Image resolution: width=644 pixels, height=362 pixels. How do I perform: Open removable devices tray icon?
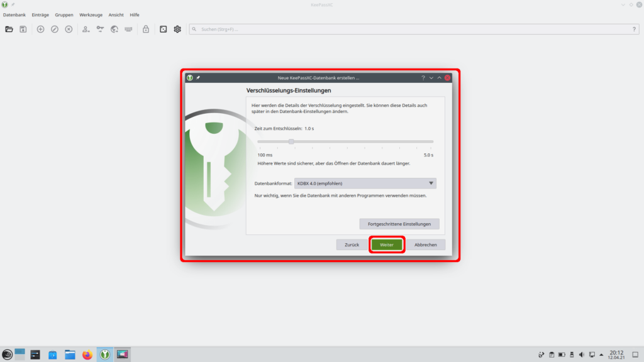pos(572,354)
